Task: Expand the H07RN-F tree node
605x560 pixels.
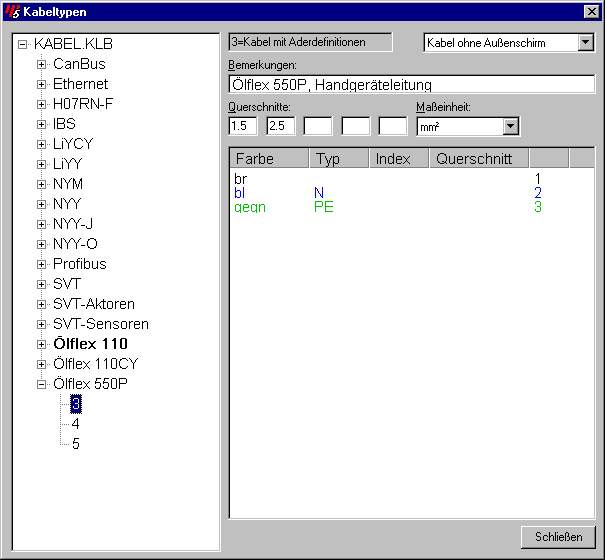Action: click(41, 104)
